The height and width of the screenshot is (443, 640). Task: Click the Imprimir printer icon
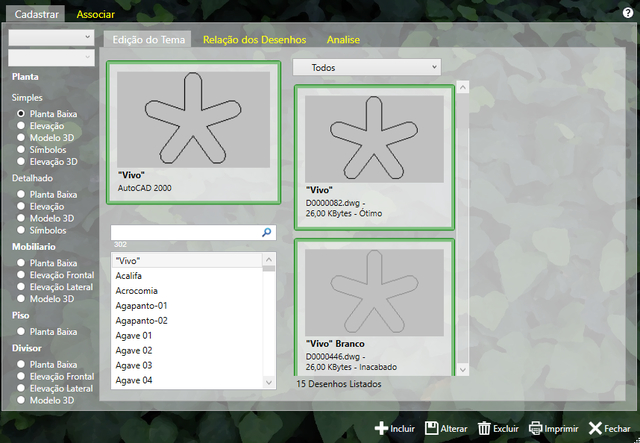click(536, 428)
